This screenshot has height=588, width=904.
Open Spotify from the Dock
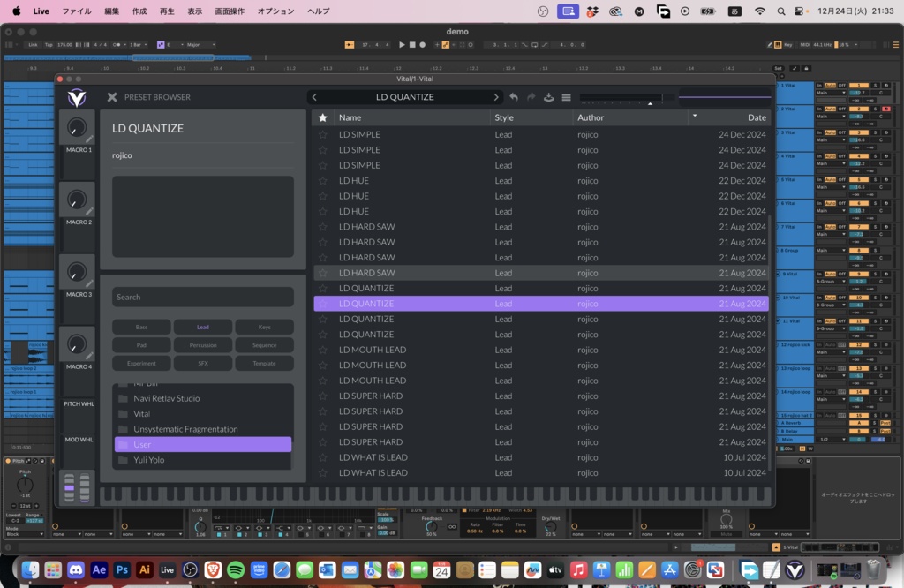(236, 570)
